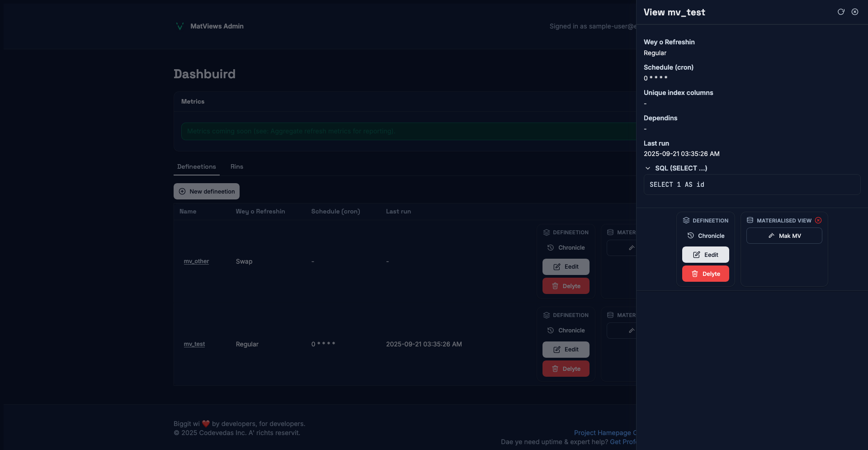This screenshot has width=868, height=450.
Task: Click the database icon beside MATERIALISED VIEW
Action: pos(750,220)
